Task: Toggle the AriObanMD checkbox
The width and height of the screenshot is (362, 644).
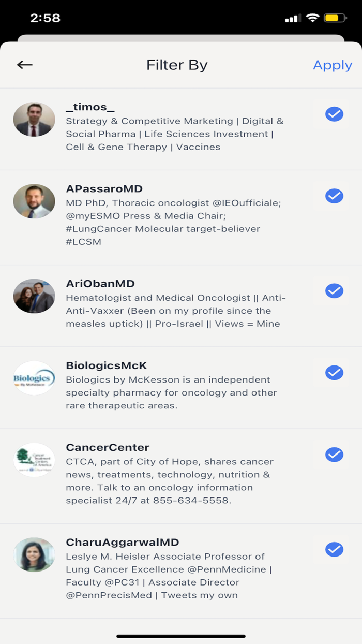Action: click(334, 291)
